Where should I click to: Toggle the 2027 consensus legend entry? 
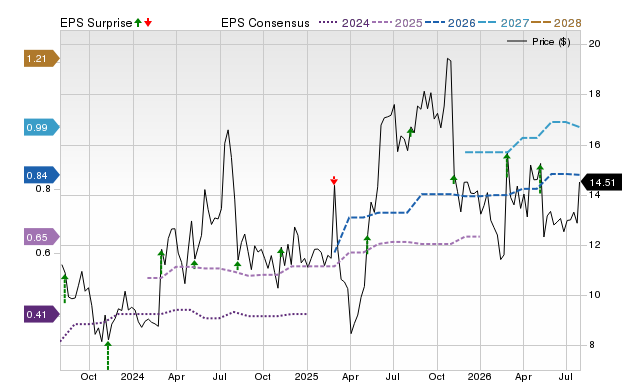(x=503, y=23)
